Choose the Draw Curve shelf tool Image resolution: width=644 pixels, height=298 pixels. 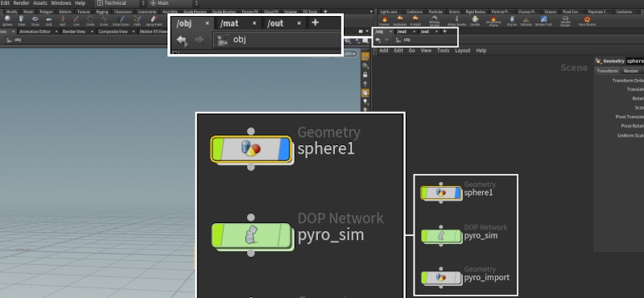[120, 21]
